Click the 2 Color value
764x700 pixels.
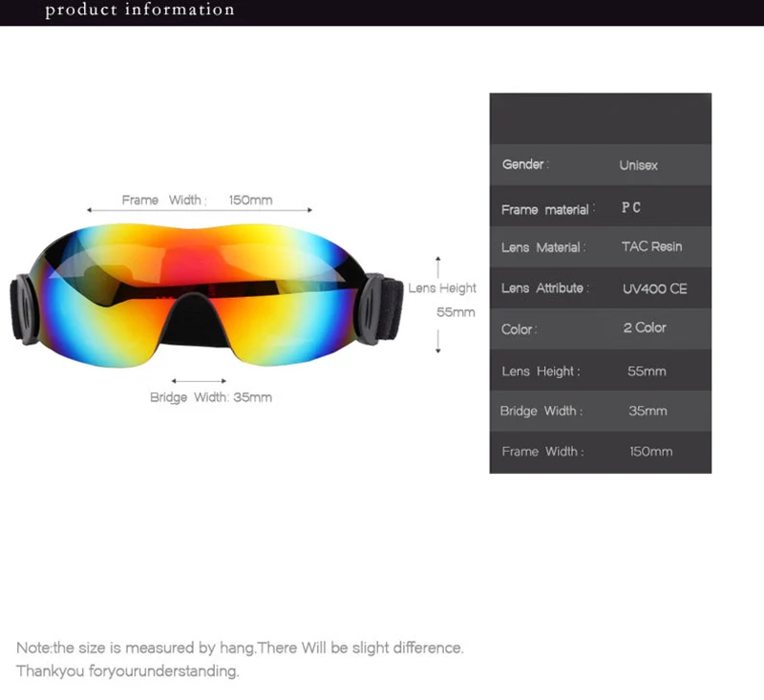click(644, 328)
